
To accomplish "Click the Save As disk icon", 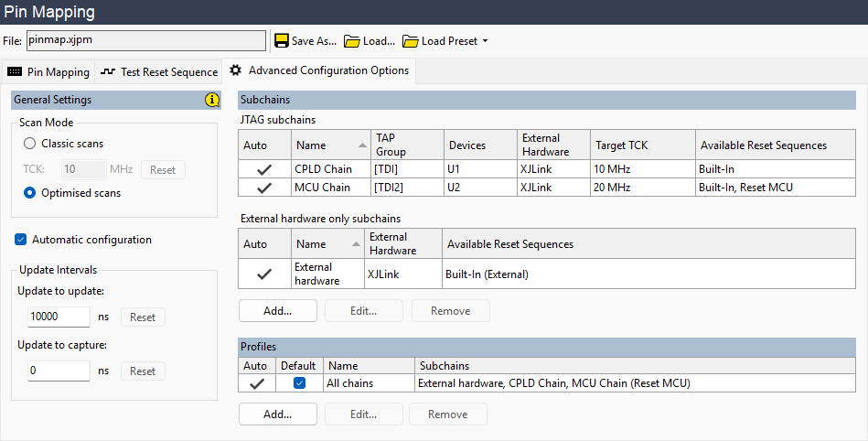I will pyautogui.click(x=281, y=41).
